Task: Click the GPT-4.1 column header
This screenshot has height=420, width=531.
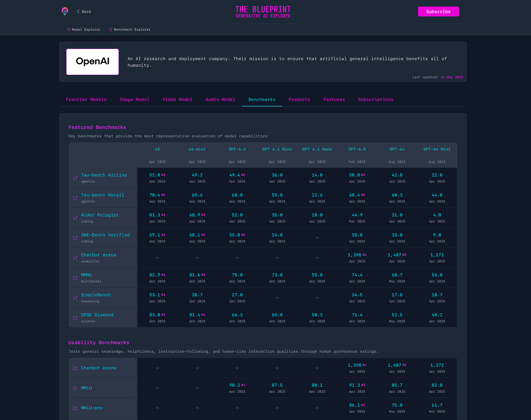Action: 237,149
